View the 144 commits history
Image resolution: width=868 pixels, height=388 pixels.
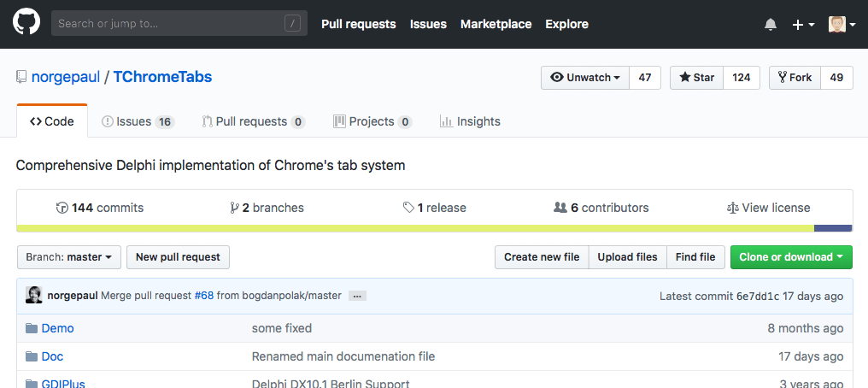pyautogui.click(x=100, y=208)
